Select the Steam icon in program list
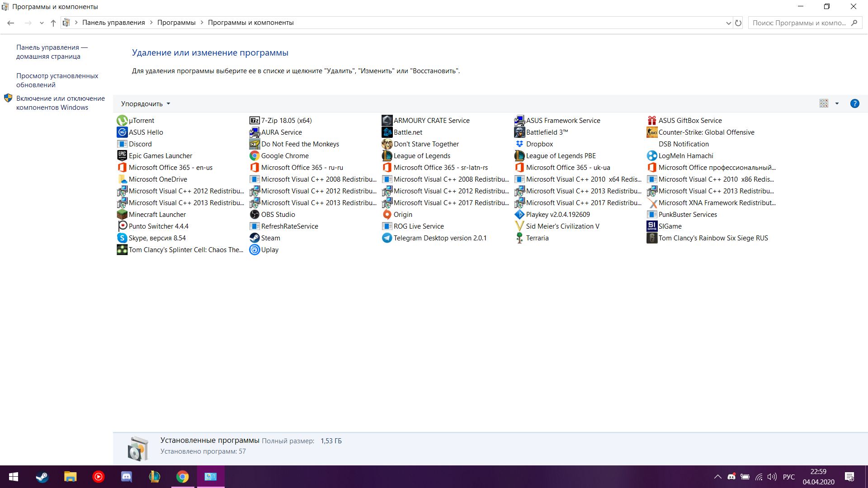This screenshot has width=868, height=488. (x=255, y=238)
